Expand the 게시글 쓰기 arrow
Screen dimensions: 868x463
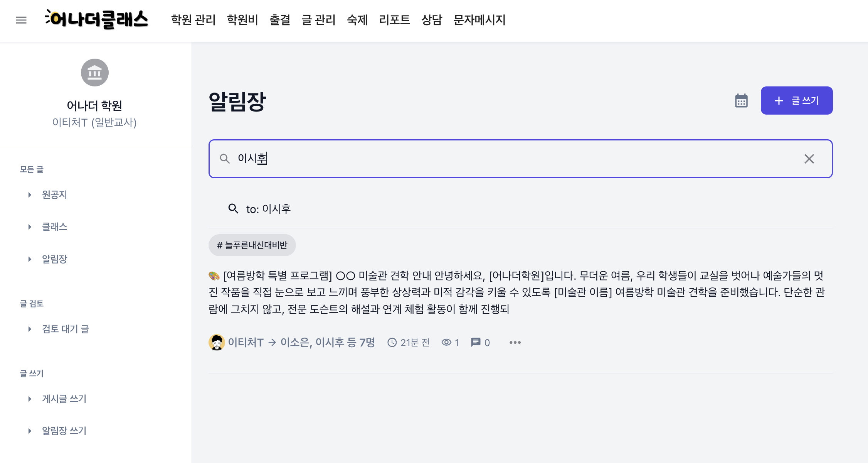pyautogui.click(x=30, y=399)
